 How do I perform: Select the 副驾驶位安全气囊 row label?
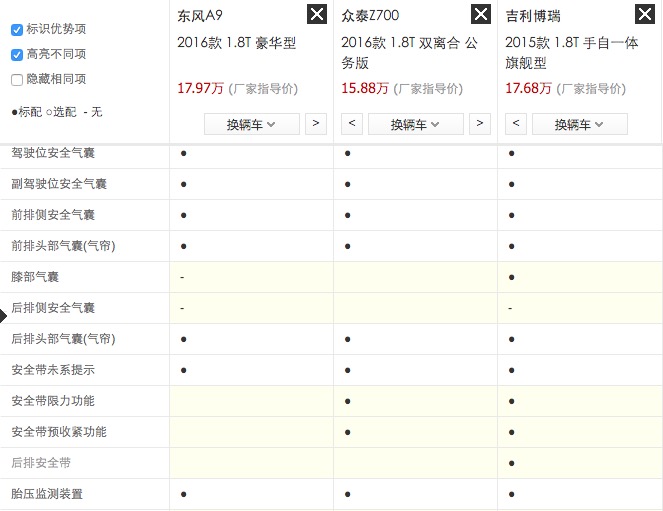(x=59, y=184)
